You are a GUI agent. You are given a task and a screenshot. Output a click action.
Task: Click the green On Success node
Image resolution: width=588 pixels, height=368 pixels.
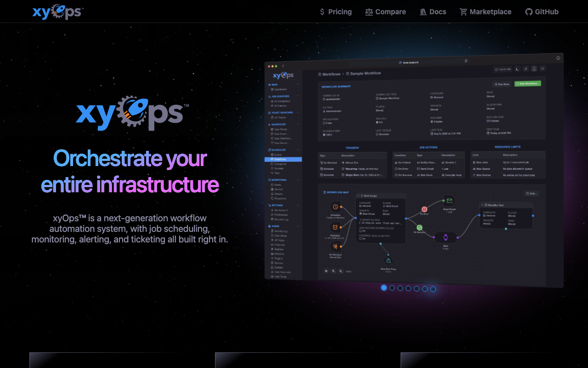coord(419,227)
